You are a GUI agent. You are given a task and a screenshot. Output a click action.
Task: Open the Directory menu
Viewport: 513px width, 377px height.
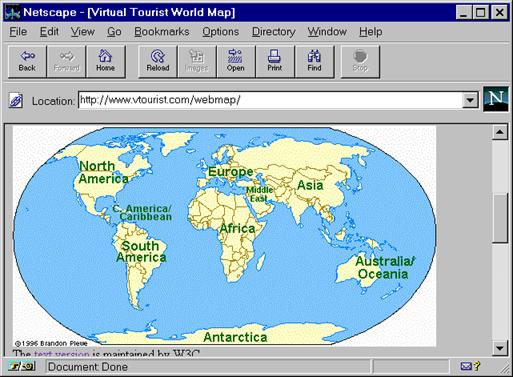[x=274, y=32]
